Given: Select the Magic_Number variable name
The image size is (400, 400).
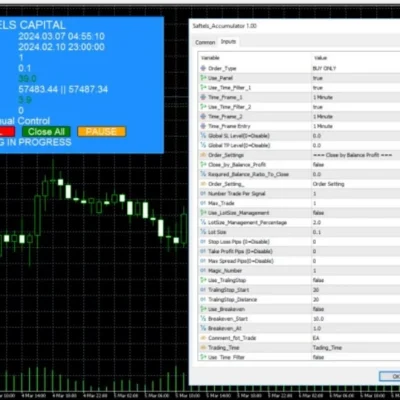Looking at the screenshot, I should click(225, 271).
